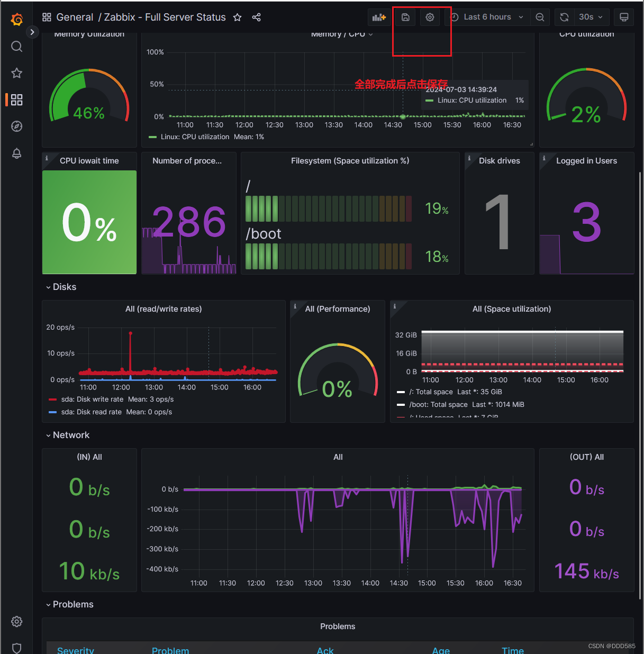
Task: Open Configuration gear in the sidebar
Action: 17,621
